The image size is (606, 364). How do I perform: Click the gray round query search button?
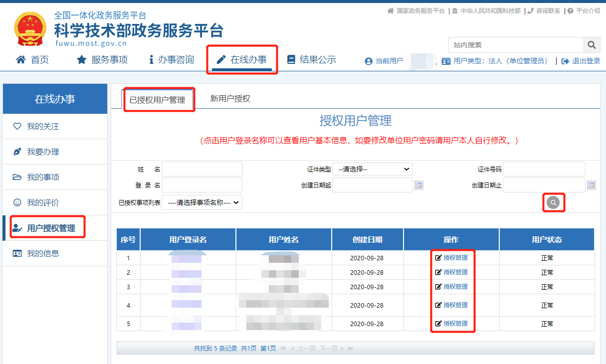pyautogui.click(x=553, y=202)
